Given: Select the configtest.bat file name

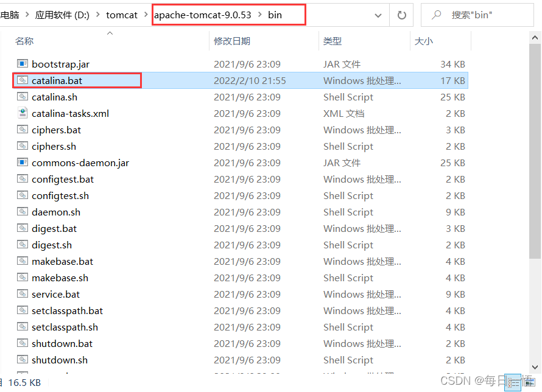Looking at the screenshot, I should 63,179.
